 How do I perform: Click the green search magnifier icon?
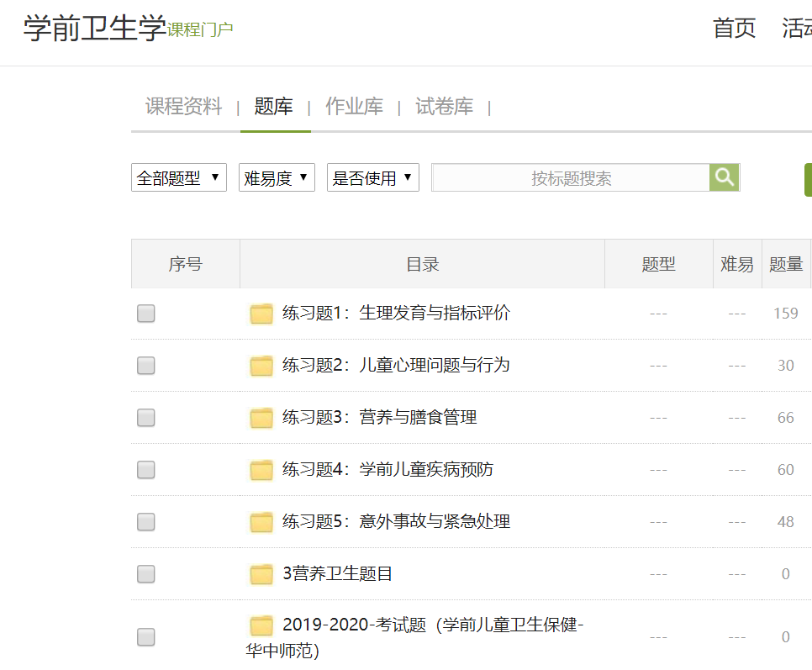click(724, 177)
